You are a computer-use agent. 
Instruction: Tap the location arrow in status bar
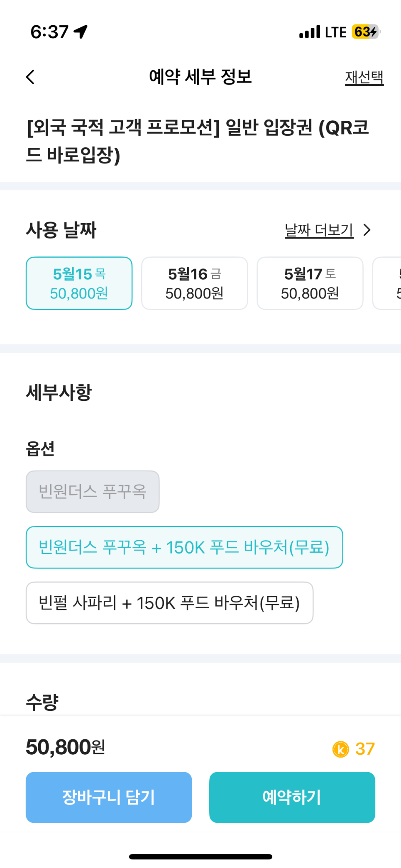point(81,32)
